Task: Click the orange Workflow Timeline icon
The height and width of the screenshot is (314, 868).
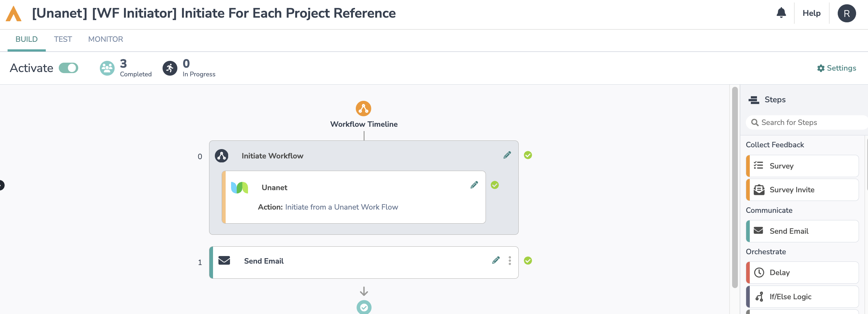Action: tap(363, 108)
